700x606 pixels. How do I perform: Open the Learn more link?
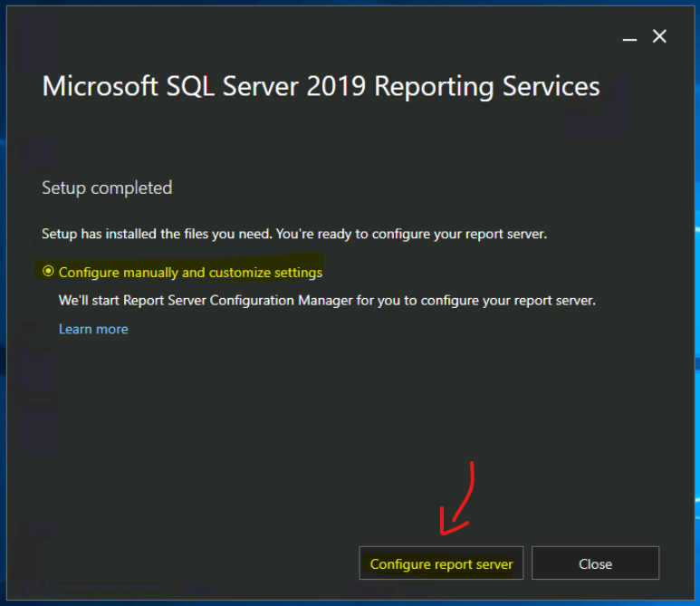pos(93,330)
